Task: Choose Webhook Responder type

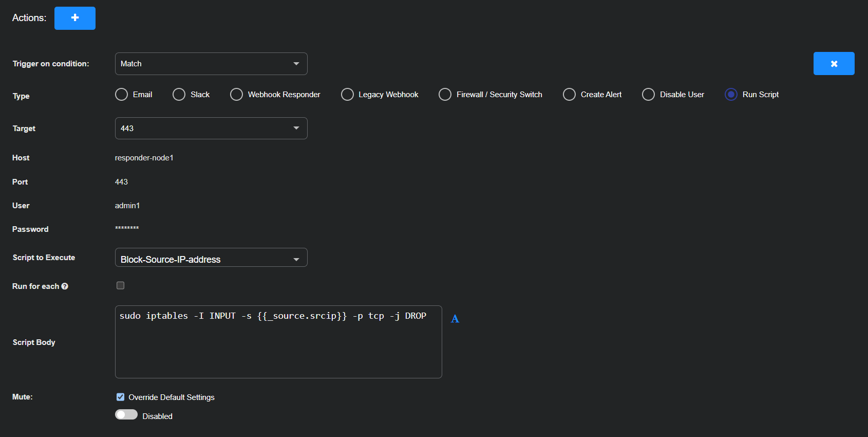Action: tap(237, 95)
